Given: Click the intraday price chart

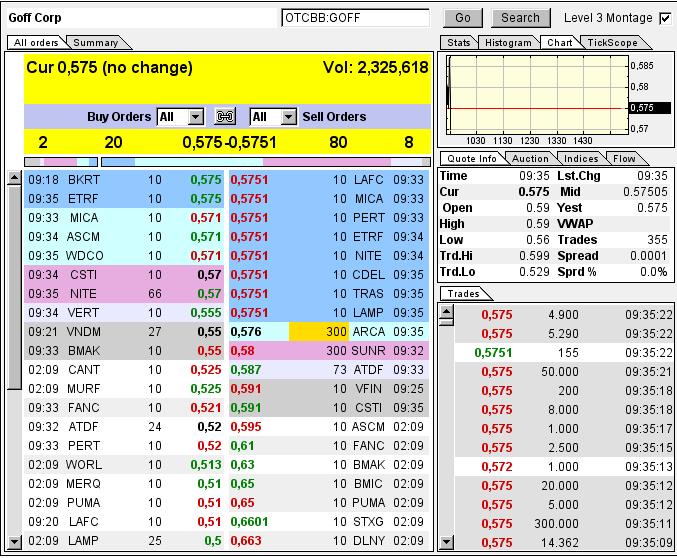Looking at the screenshot, I should tap(537, 95).
